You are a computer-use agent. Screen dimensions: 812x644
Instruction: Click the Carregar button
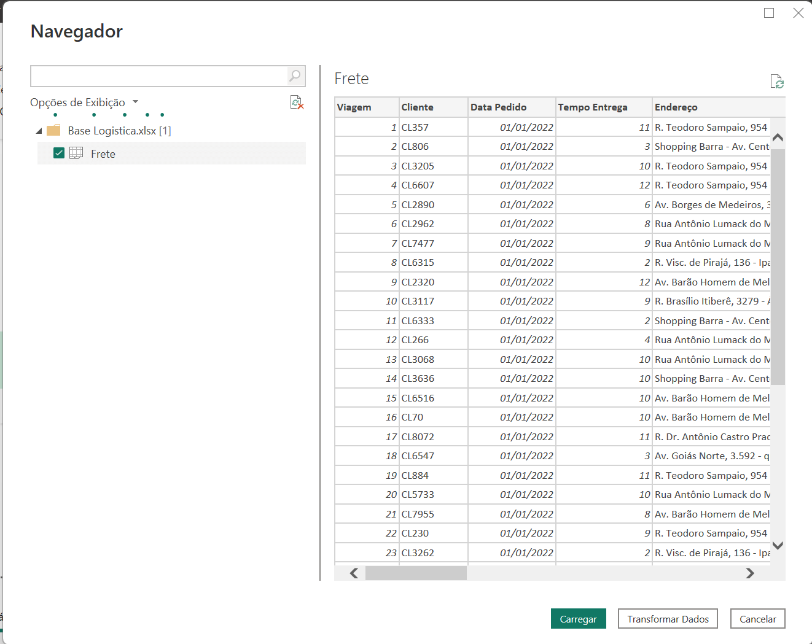click(578, 618)
